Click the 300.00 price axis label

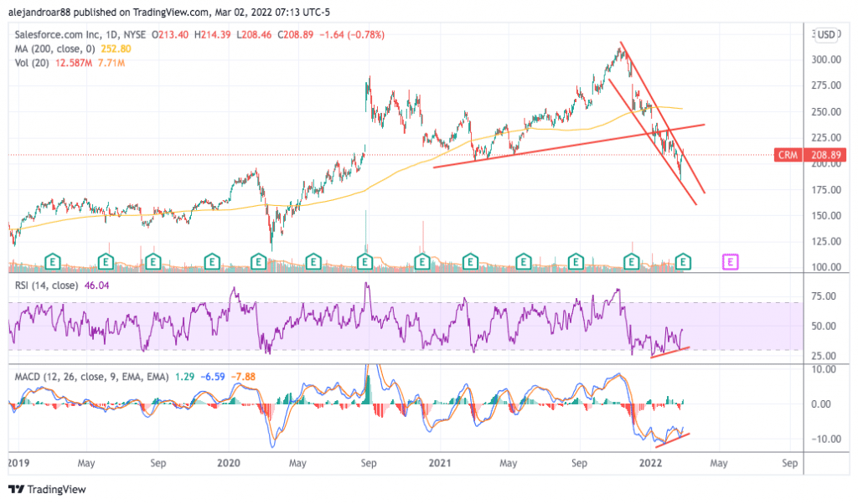pos(825,59)
